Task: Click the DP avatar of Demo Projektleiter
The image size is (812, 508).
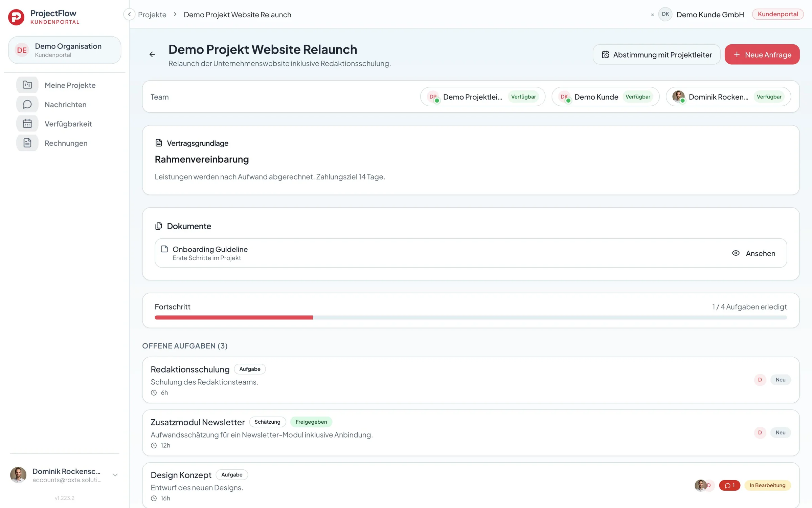Action: (433, 97)
